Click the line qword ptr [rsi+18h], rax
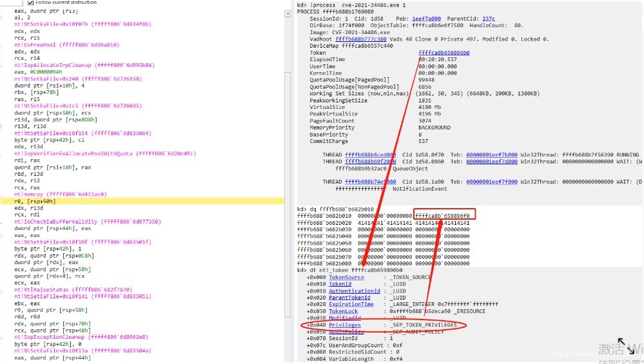 click(x=53, y=167)
